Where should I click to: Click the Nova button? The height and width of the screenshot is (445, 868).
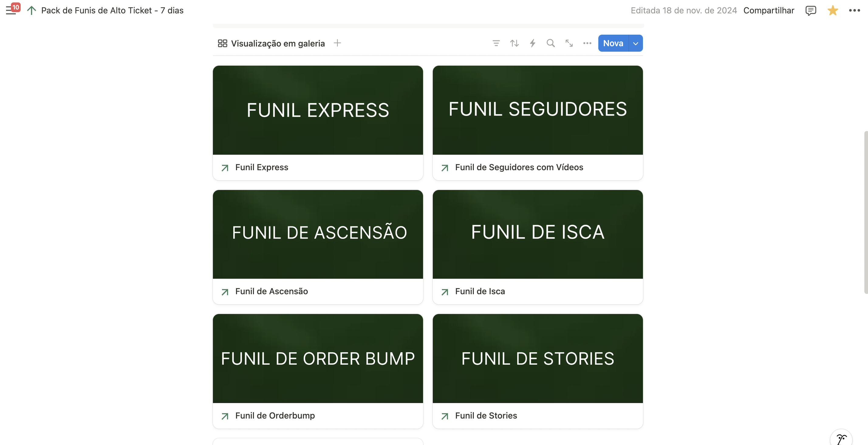[x=613, y=43]
